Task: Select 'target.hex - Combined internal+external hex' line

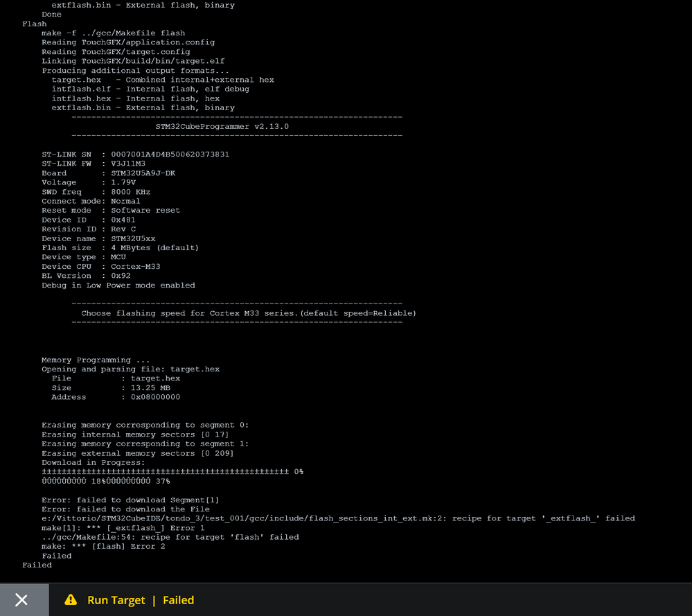Action: pos(163,80)
